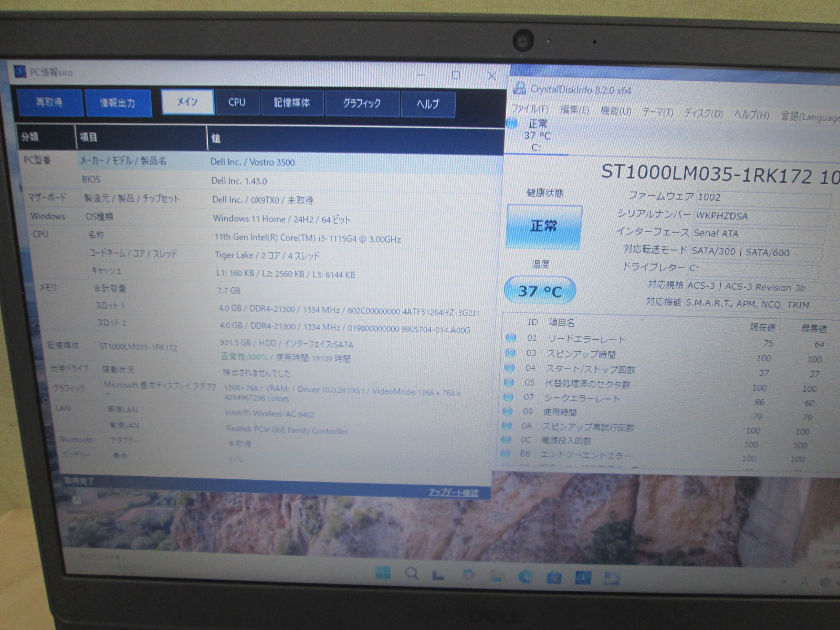Screen dimensions: 840x630
Task: Open the Windows Start menu
Action: coord(383,572)
